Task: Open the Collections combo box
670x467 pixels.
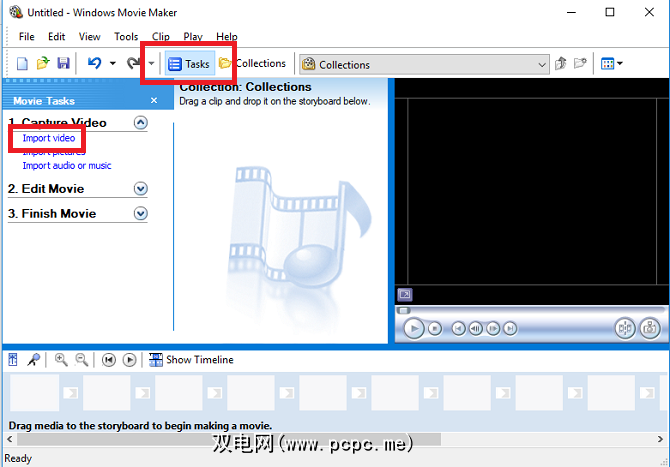Action: point(424,65)
